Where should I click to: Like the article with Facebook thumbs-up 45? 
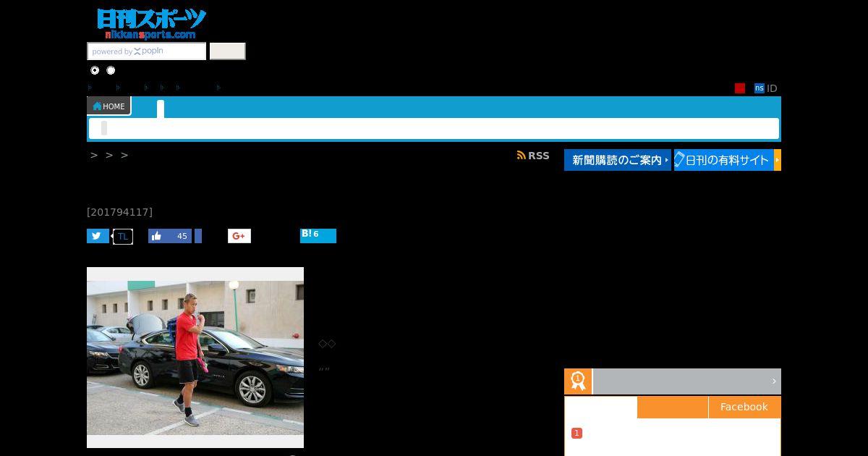point(170,236)
